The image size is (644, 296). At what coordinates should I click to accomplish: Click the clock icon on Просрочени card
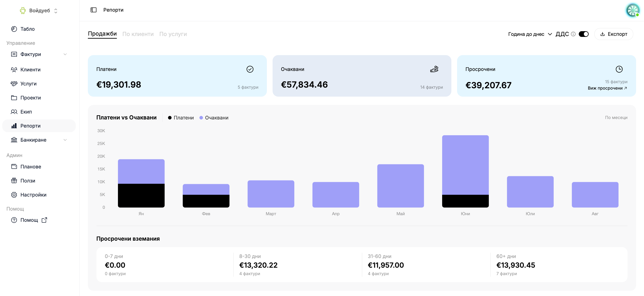[x=619, y=69]
